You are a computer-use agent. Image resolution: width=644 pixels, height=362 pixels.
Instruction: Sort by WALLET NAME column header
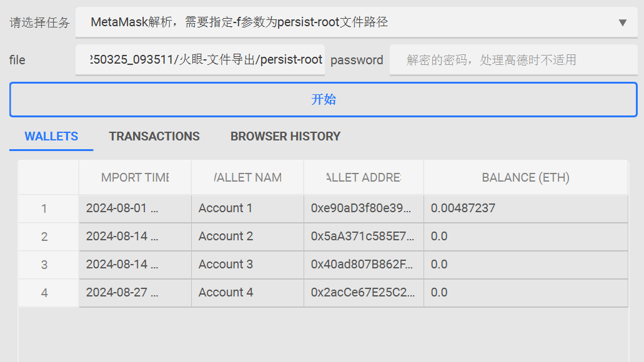[247, 177]
